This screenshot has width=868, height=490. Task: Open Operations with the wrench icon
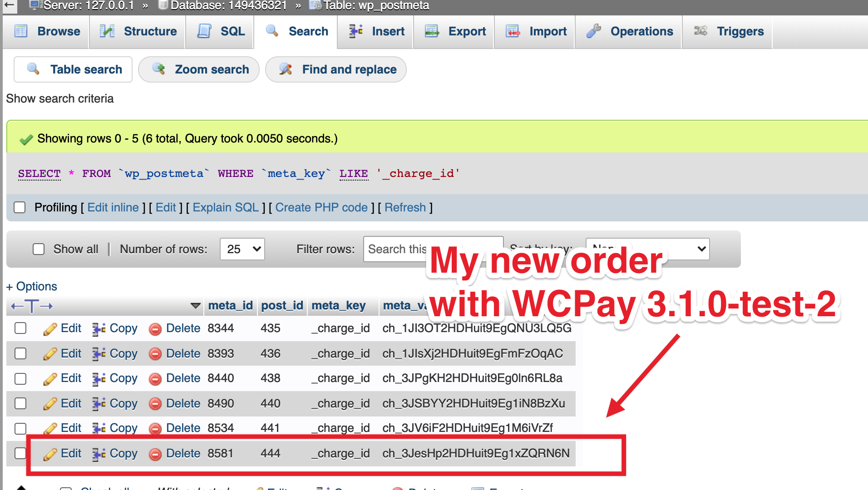pyautogui.click(x=592, y=31)
